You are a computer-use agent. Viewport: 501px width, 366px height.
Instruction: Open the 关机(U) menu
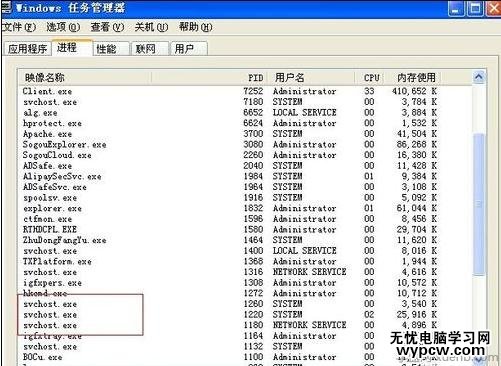click(151, 27)
